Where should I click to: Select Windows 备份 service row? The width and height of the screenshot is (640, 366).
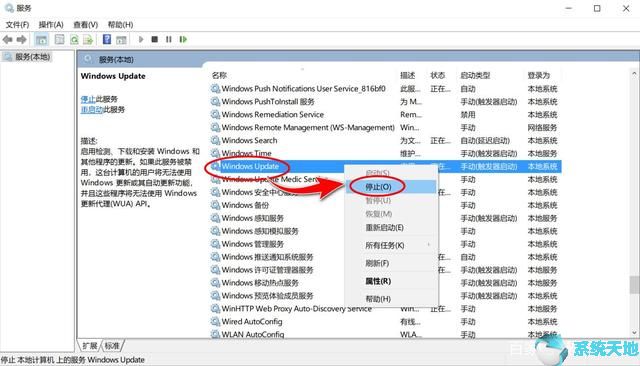(x=386, y=205)
